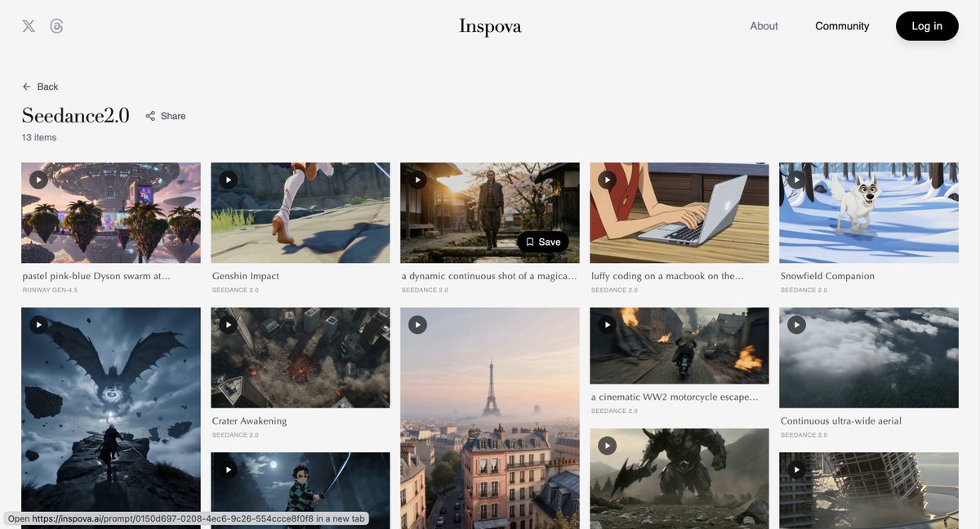Play the Crater Awakening video

click(228, 325)
